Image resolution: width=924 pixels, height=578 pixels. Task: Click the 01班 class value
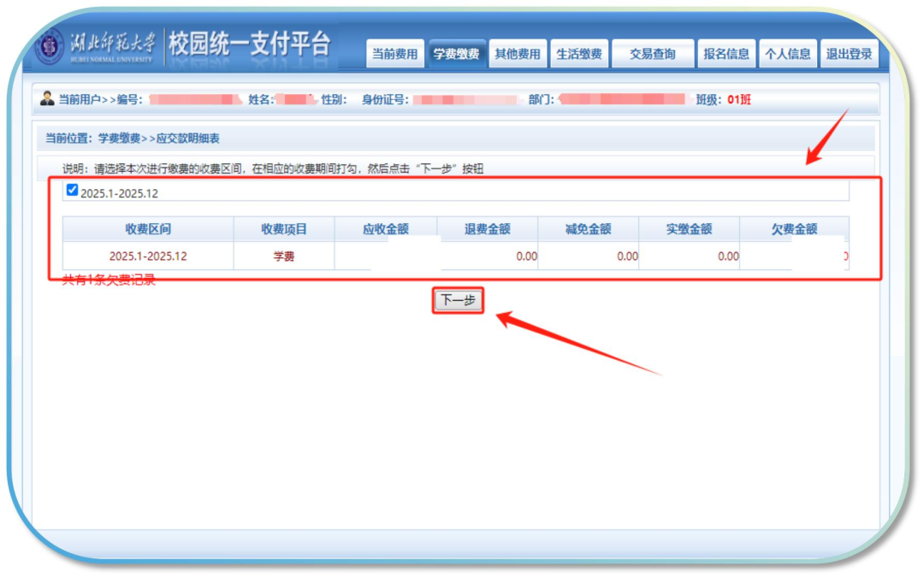point(739,99)
